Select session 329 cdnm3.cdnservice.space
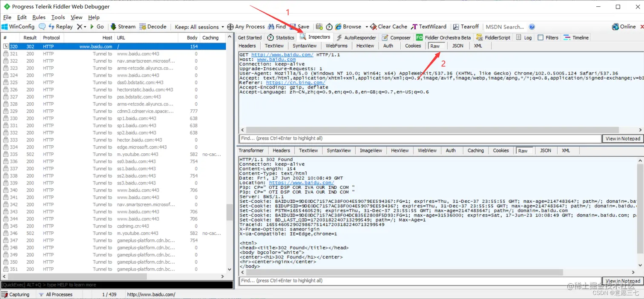 point(114,111)
